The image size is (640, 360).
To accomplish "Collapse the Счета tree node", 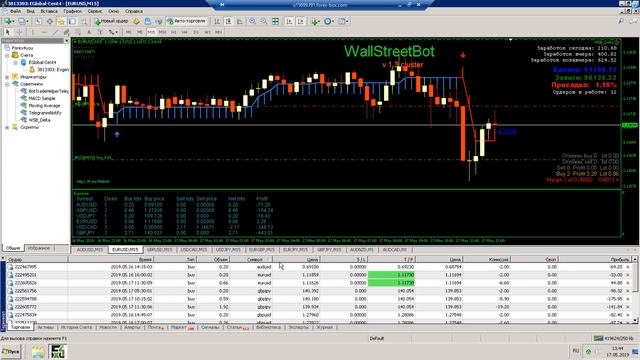I will coord(7,55).
